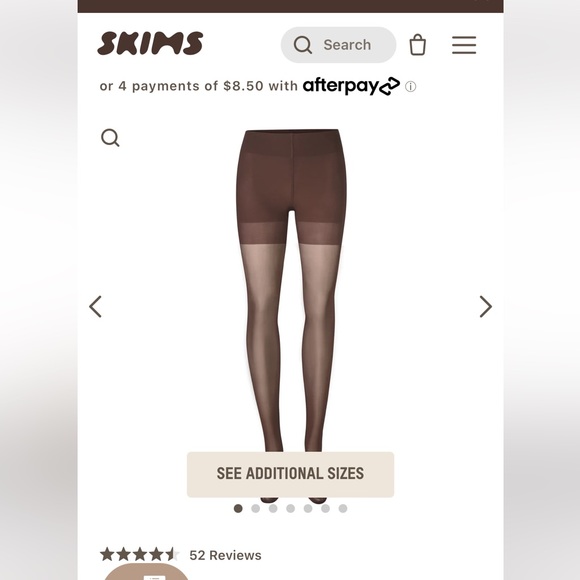This screenshot has width=580, height=580.
Task: Select the third carousel dot
Action: [x=273, y=509]
